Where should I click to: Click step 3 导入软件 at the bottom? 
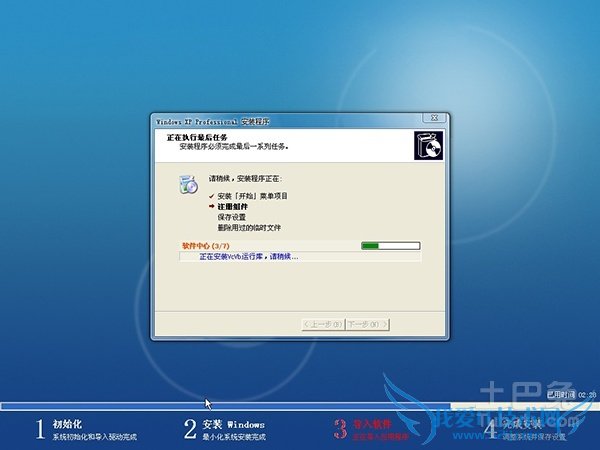[370, 429]
